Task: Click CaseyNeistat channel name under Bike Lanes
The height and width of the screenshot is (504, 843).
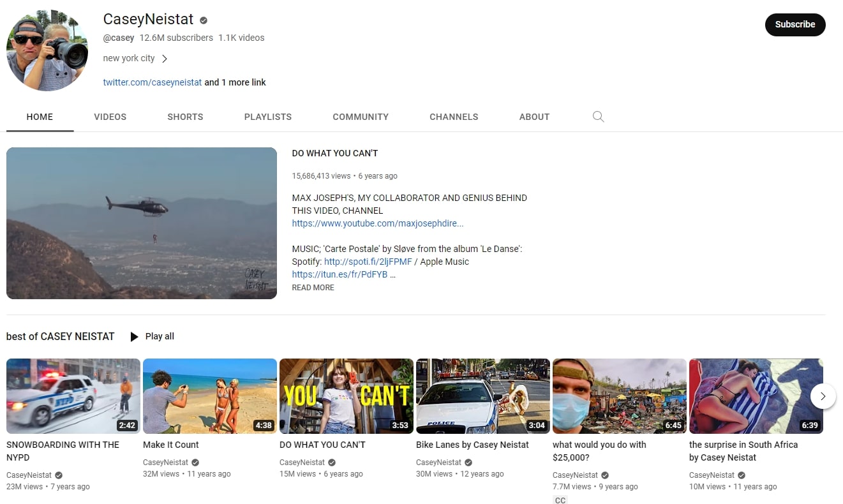Action: click(439, 463)
